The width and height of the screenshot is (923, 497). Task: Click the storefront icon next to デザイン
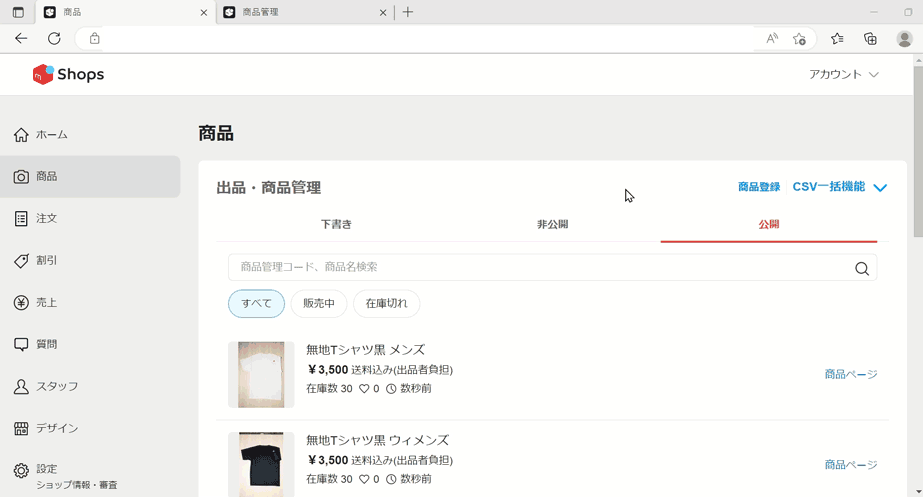click(x=21, y=428)
